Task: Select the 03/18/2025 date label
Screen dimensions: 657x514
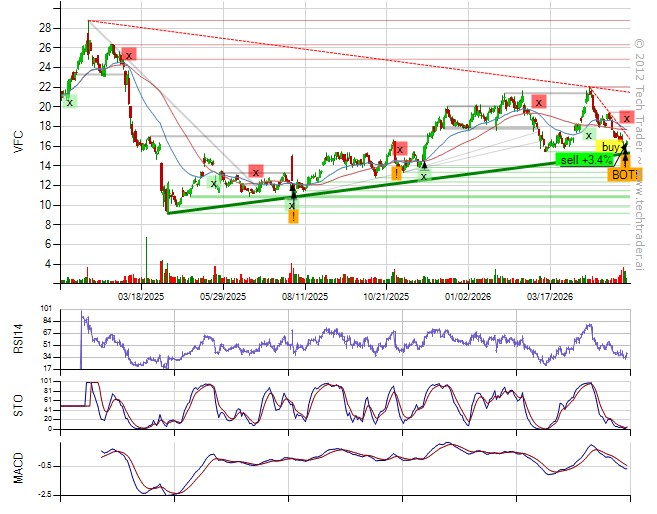Action: [x=141, y=297]
